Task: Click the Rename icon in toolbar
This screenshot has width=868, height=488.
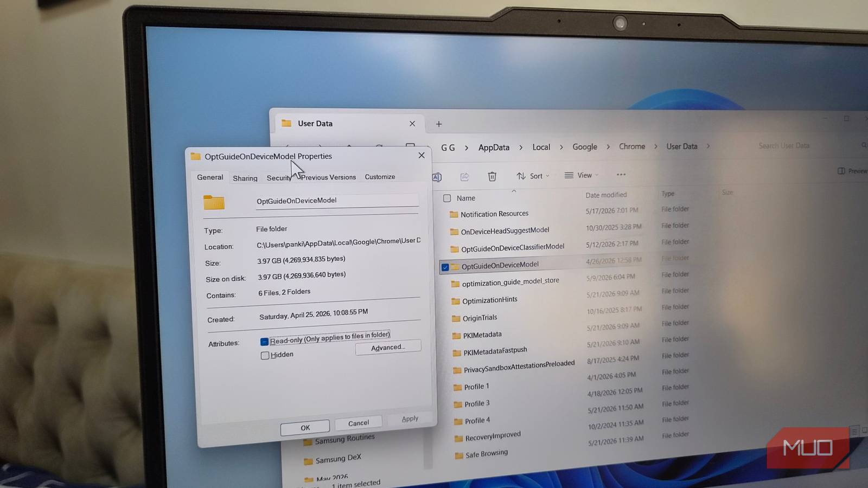Action: [437, 177]
